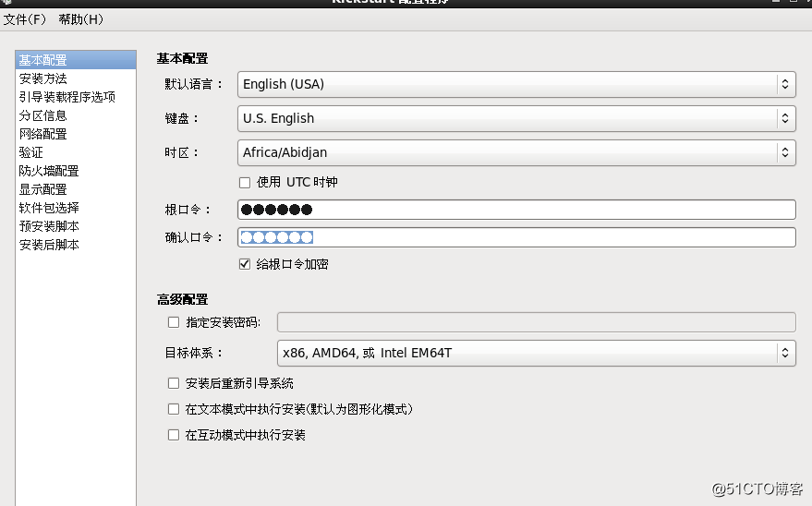812x506 pixels.
Task: Enable the 使用 UTC 时钟 checkbox
Action: point(245,183)
